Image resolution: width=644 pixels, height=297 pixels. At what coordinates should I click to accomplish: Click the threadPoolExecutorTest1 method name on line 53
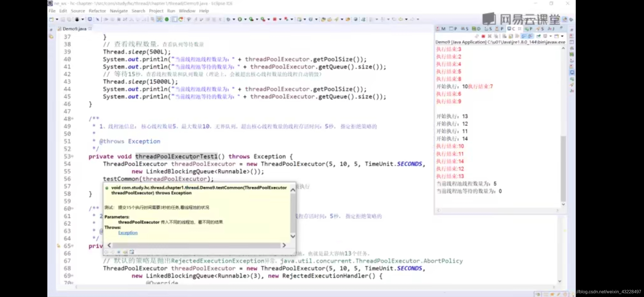pyautogui.click(x=176, y=156)
